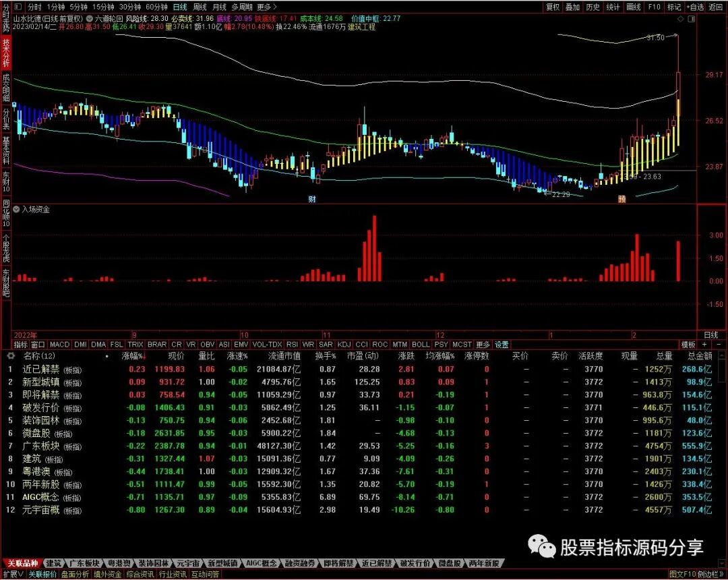728x580 pixels.
Task: Sort list by 流通市值 column header
Action: (284, 356)
